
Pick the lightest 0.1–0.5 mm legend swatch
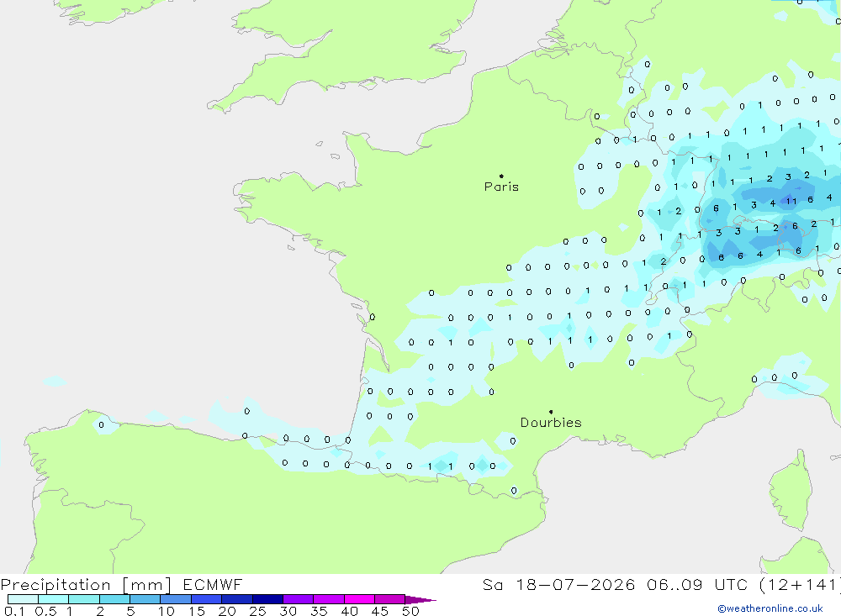pos(23,599)
